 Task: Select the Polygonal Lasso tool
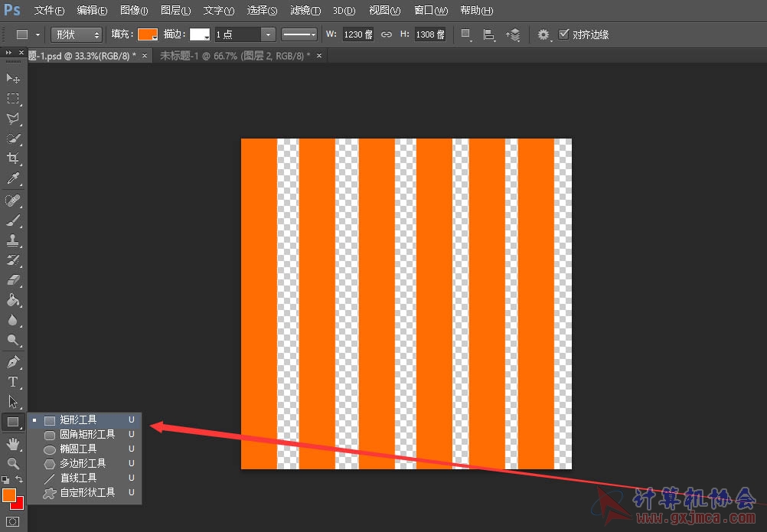(13, 119)
